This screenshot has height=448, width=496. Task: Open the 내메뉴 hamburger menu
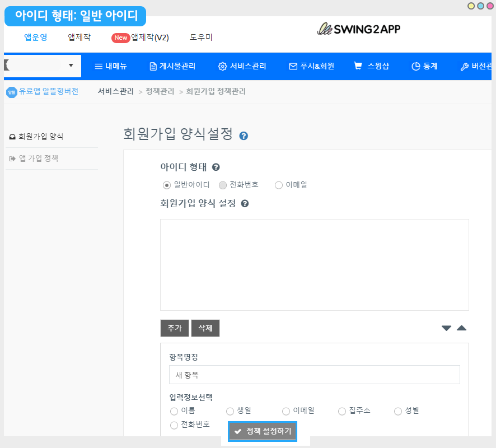pyautogui.click(x=110, y=66)
